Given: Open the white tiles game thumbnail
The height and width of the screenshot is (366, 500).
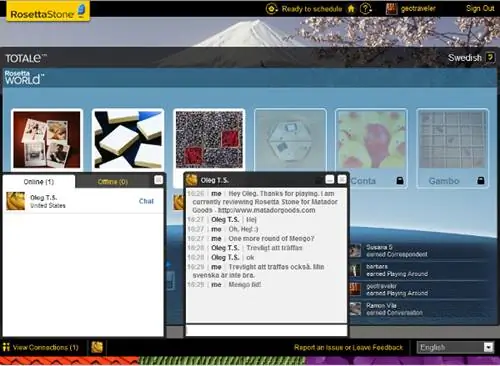Looking at the screenshot, I should (x=128, y=140).
